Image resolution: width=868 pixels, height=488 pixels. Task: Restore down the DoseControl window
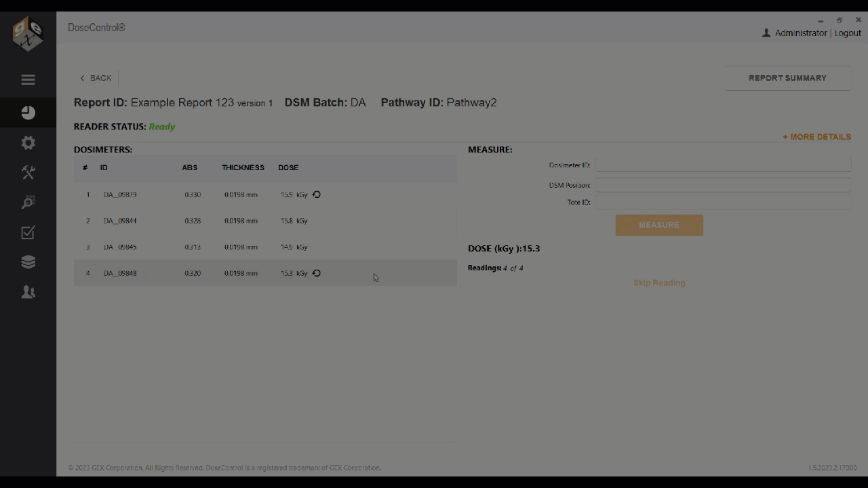(x=840, y=20)
